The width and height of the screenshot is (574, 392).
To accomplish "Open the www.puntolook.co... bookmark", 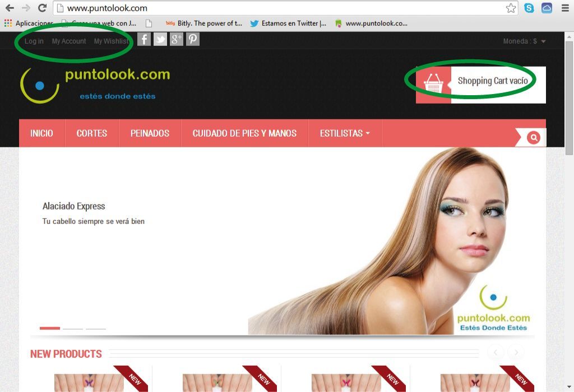I will [x=372, y=24].
